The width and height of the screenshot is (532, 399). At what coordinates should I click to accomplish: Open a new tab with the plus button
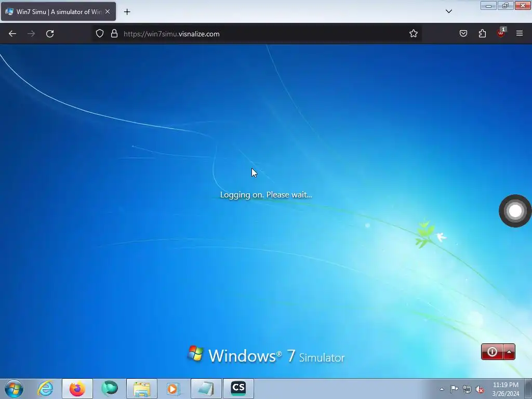coord(127,12)
